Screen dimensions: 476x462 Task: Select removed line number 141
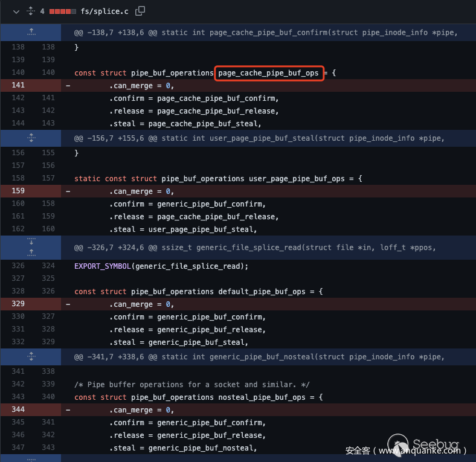tap(18, 85)
